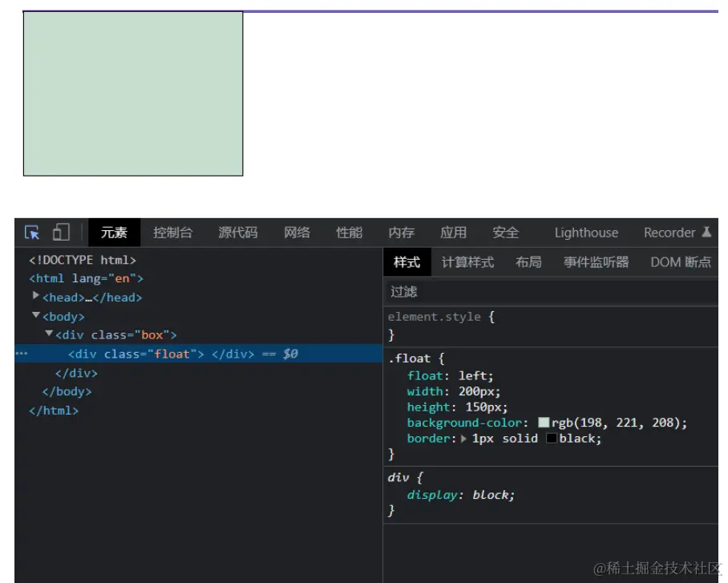Click the three-dots menu beside selected row
The height and width of the screenshot is (583, 728).
(x=22, y=354)
